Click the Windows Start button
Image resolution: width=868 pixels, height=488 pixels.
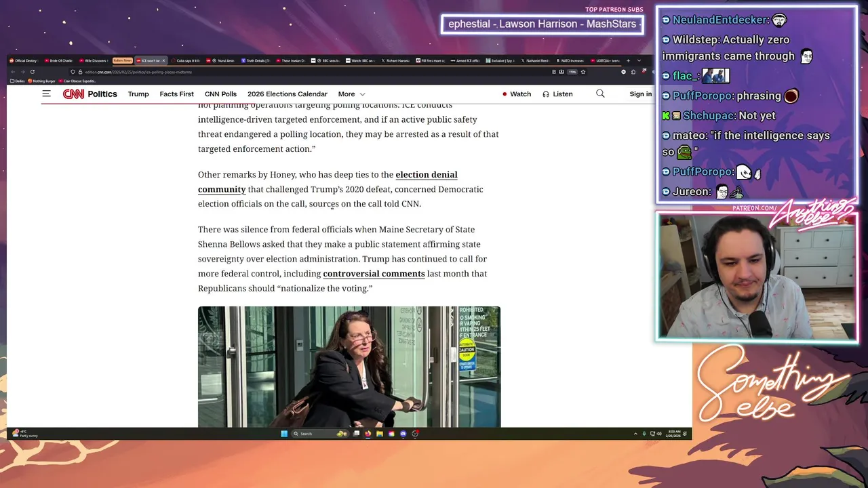coord(284,434)
